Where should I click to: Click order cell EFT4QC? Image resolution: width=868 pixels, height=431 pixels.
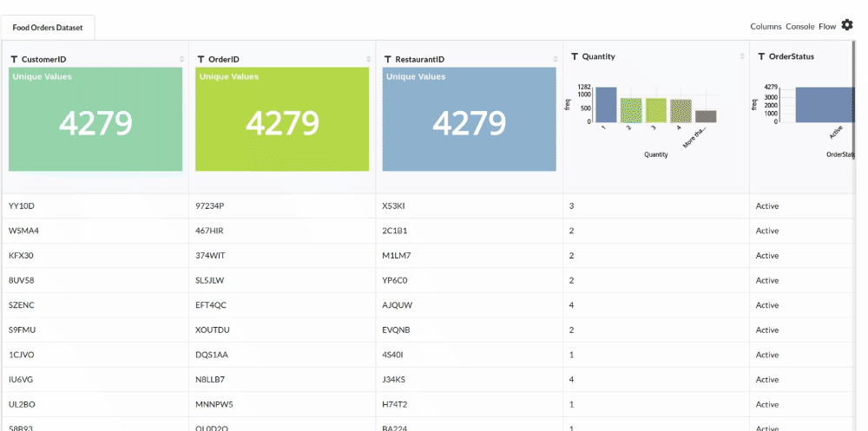click(x=211, y=305)
